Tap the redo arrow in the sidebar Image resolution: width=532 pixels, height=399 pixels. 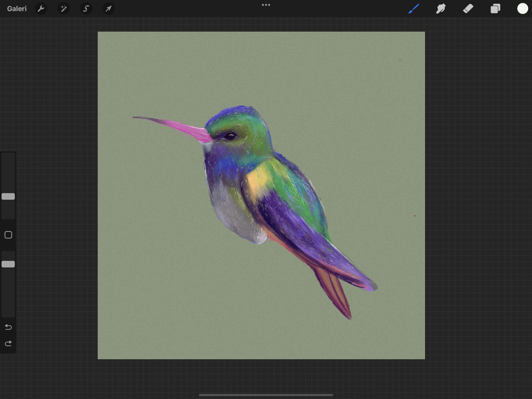pyautogui.click(x=8, y=343)
